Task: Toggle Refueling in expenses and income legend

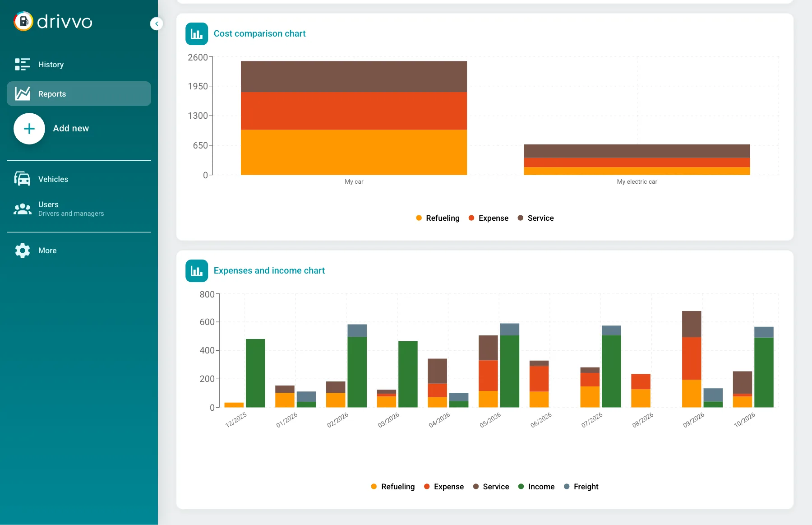Action: [x=393, y=487]
